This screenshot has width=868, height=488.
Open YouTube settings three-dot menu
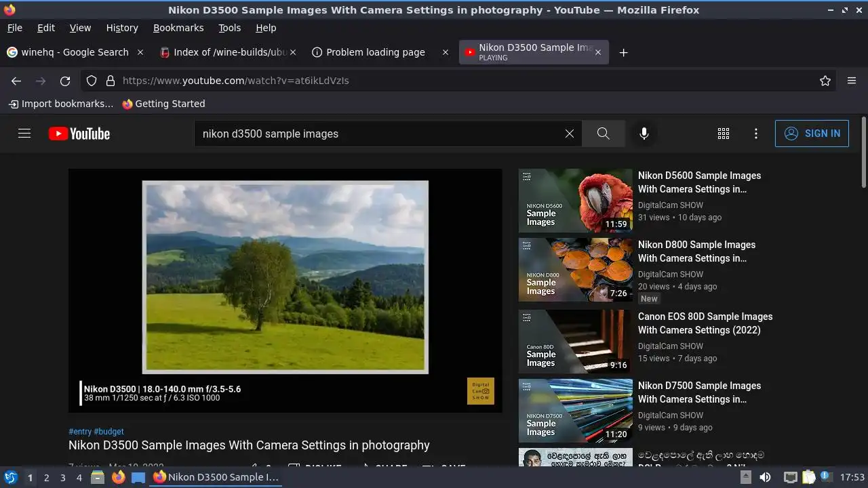756,134
